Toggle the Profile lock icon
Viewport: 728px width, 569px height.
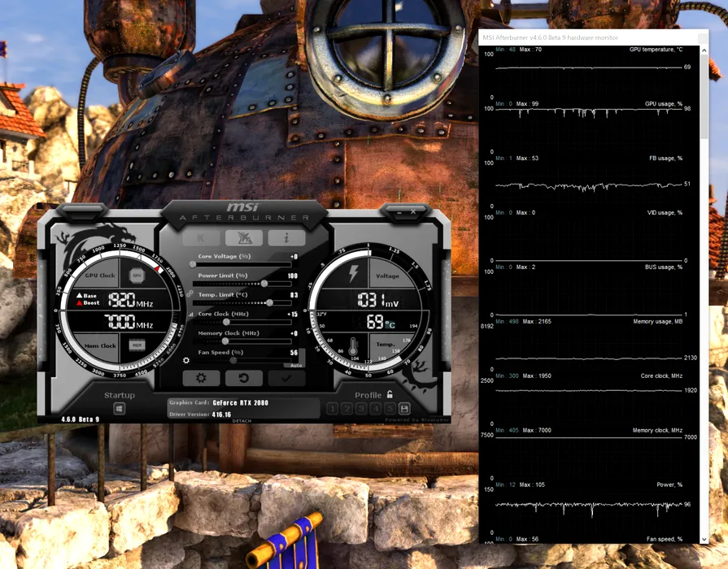coord(390,394)
